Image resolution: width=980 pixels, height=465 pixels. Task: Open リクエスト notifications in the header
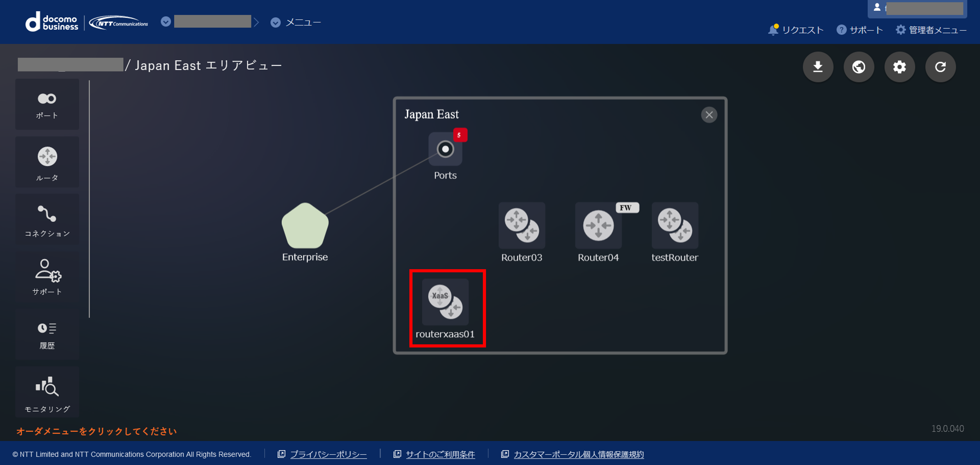[x=795, y=30]
